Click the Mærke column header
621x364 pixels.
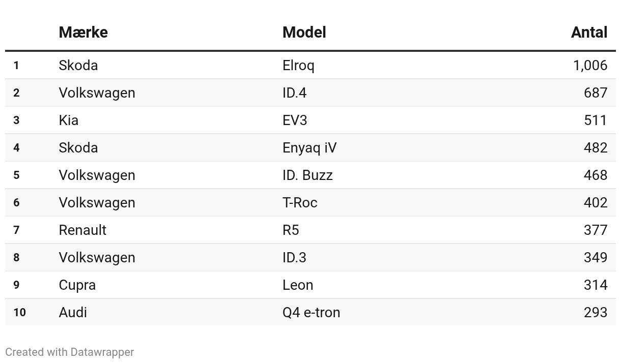83,33
